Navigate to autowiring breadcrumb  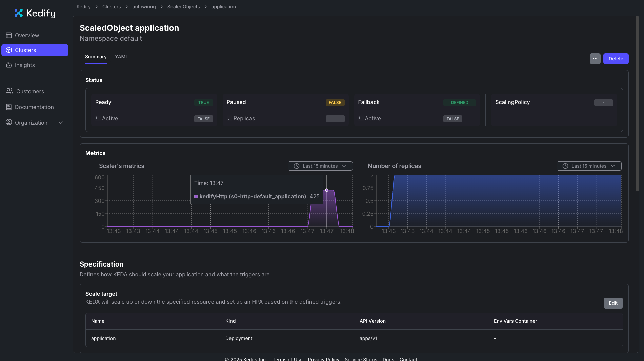pos(144,7)
